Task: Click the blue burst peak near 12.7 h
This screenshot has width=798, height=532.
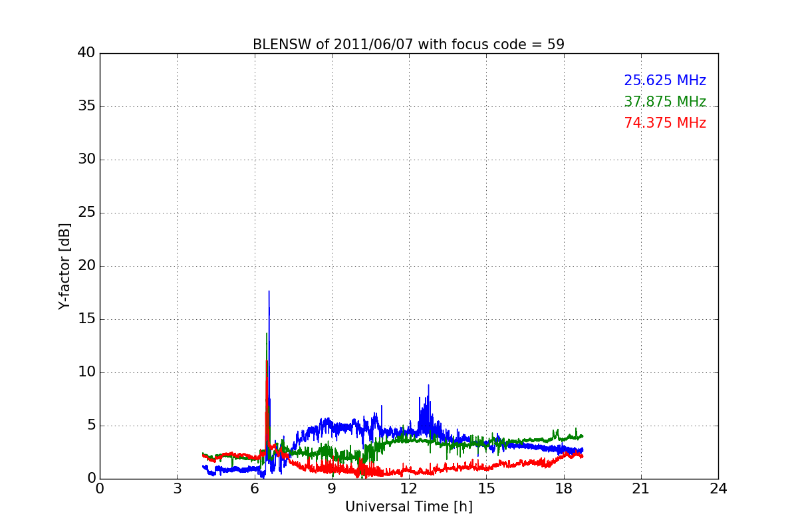Action: pyautogui.click(x=428, y=385)
